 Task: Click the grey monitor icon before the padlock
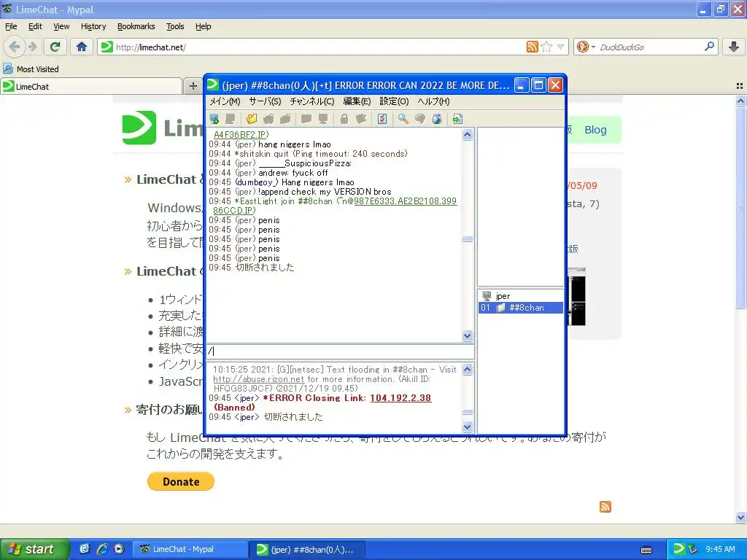323,119
